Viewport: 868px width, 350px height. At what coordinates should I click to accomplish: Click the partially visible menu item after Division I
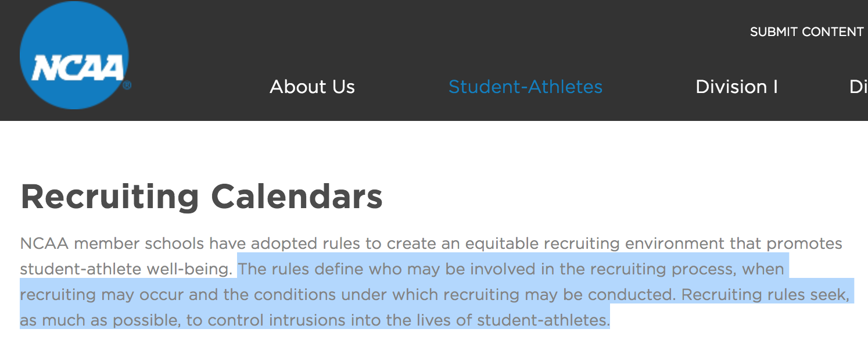pyautogui.click(x=858, y=87)
